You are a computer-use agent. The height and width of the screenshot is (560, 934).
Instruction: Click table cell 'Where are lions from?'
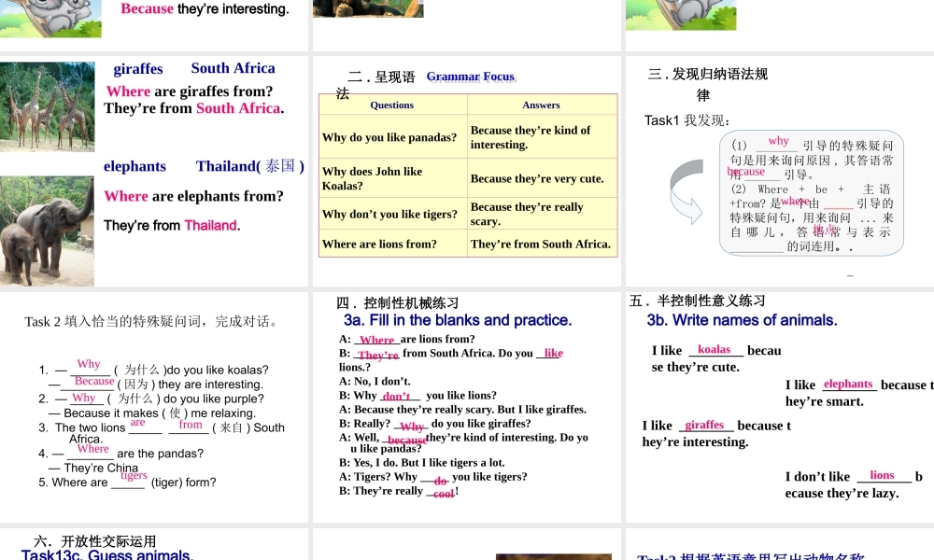393,244
